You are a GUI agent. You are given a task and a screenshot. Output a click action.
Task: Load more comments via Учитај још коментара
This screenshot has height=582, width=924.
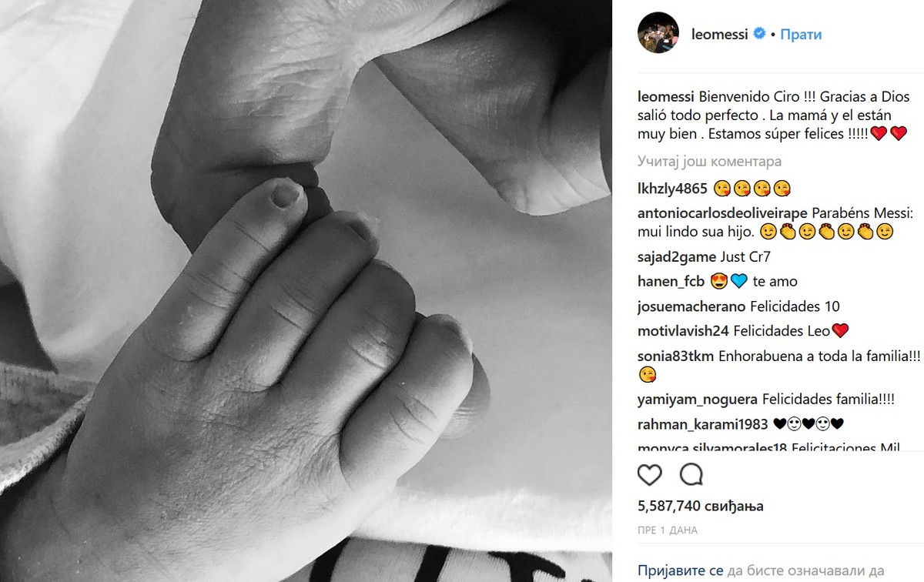(709, 162)
